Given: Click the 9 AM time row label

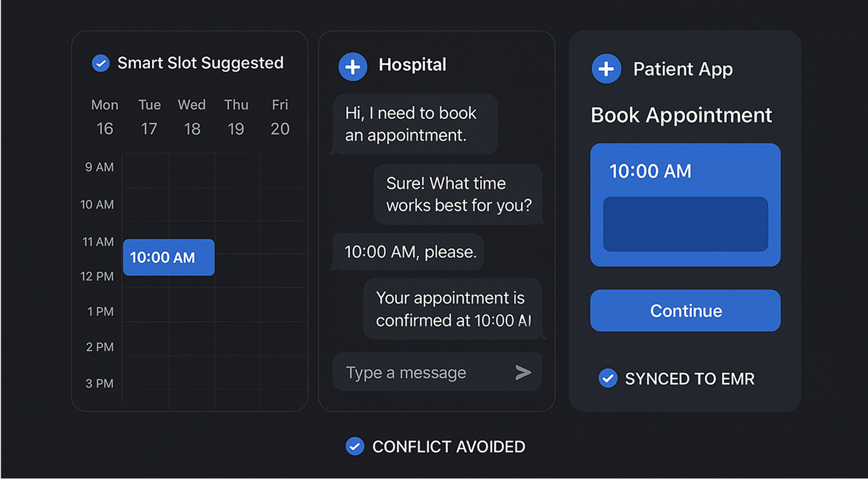Looking at the screenshot, I should pyautogui.click(x=99, y=167).
